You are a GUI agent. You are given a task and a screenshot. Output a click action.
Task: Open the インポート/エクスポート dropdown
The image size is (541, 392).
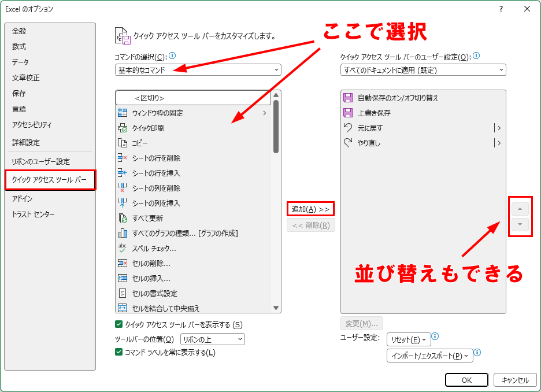(x=430, y=356)
